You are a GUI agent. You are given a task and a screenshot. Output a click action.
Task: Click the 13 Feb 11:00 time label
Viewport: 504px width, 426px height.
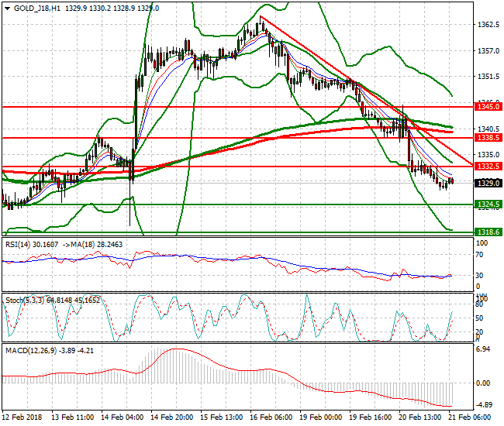pyautogui.click(x=73, y=417)
